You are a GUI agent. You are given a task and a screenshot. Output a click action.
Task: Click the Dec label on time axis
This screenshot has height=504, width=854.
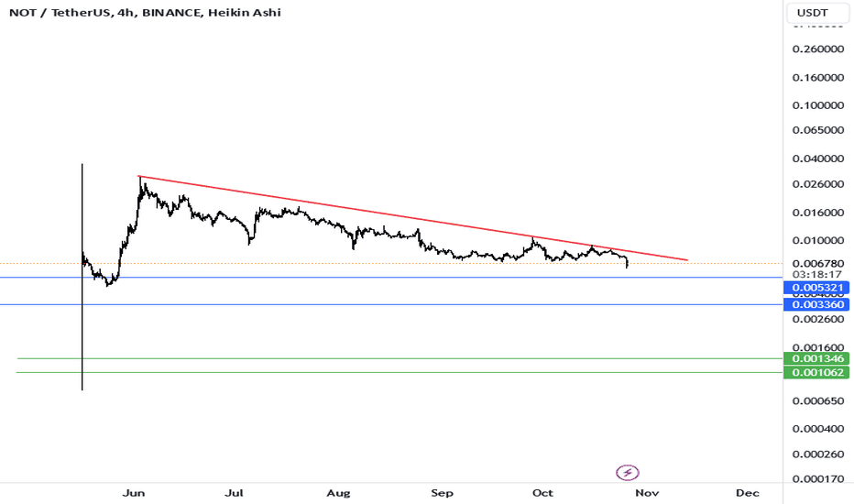pyautogui.click(x=748, y=493)
